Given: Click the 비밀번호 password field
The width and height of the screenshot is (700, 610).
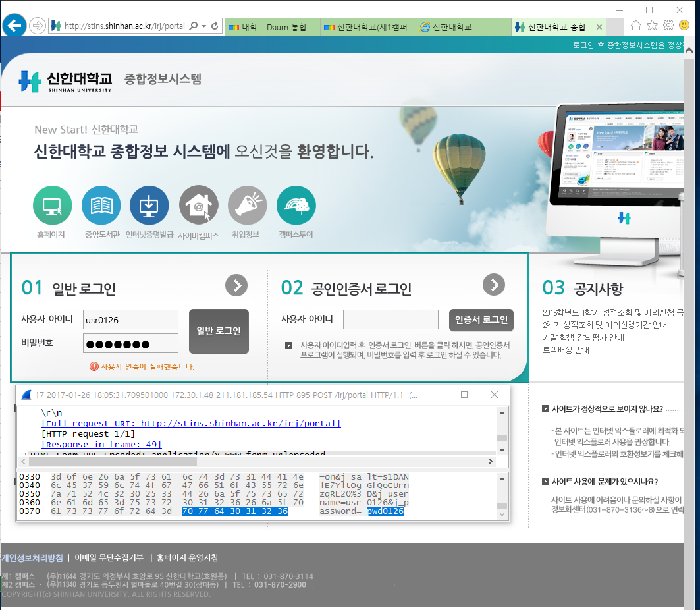Looking at the screenshot, I should (130, 343).
